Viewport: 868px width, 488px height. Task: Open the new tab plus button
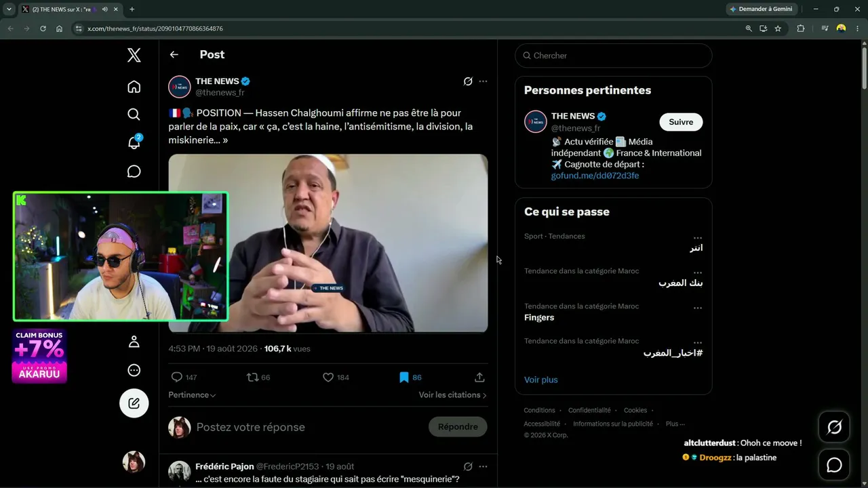[132, 9]
